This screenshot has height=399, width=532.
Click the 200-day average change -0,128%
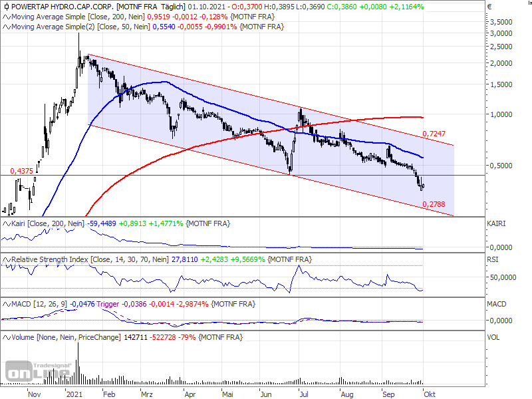point(212,17)
